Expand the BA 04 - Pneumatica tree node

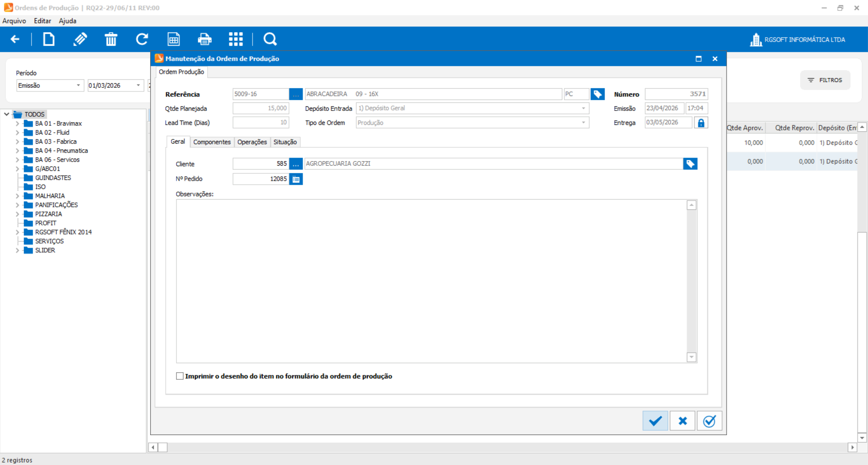click(17, 151)
